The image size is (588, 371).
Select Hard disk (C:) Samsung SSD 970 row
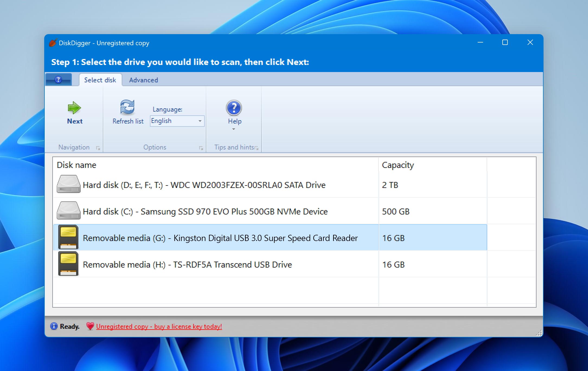(x=270, y=211)
